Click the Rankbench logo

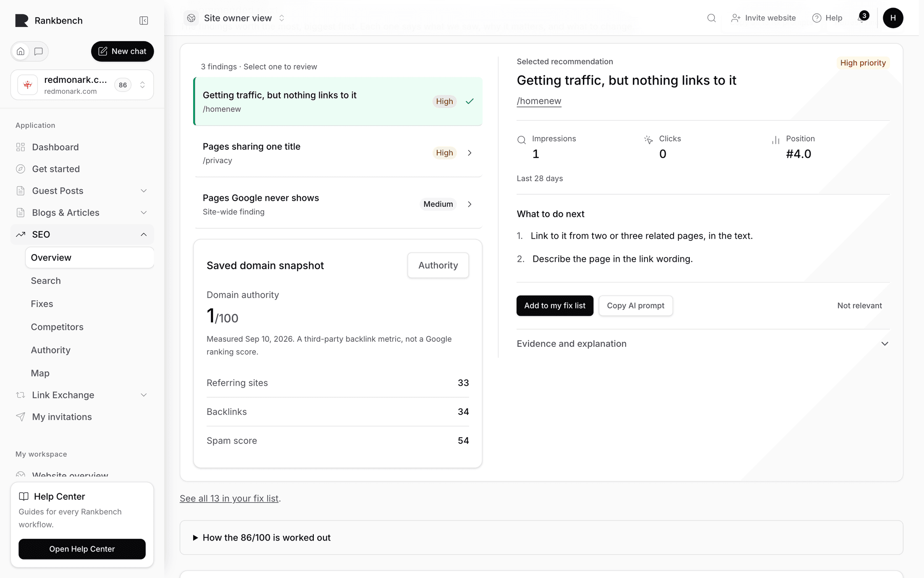click(22, 21)
